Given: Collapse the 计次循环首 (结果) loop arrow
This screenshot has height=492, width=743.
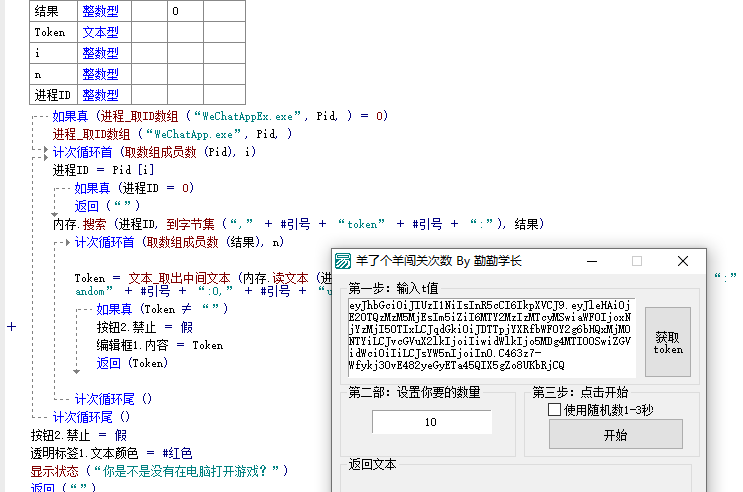Looking at the screenshot, I should (66, 242).
